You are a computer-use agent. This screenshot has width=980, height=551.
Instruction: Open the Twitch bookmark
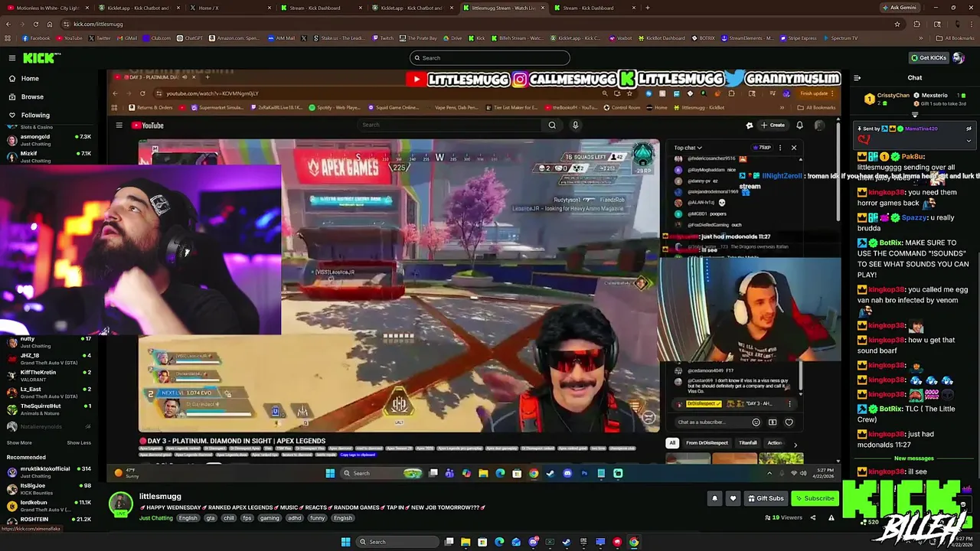click(383, 38)
